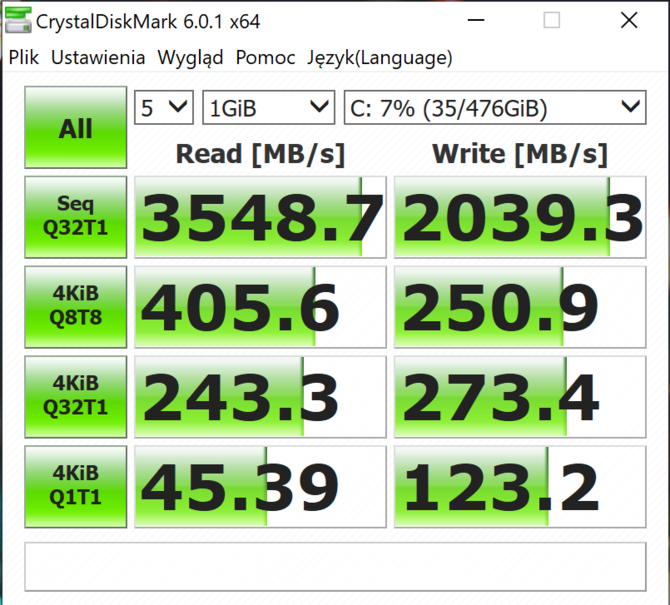This screenshot has width=670, height=605.
Task: Click the 4KiB Q32T1 read result 243.3
Action: click(x=260, y=397)
